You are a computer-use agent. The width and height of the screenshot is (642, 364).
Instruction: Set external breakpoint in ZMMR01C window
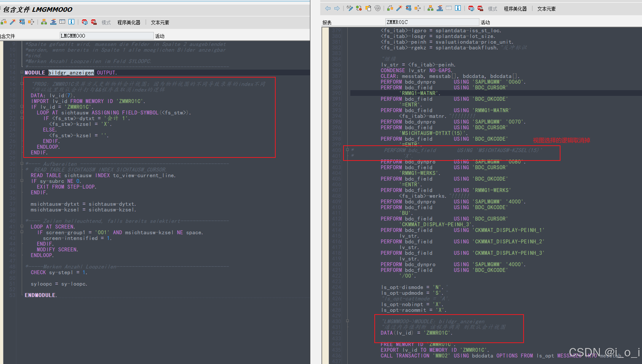[480, 8]
